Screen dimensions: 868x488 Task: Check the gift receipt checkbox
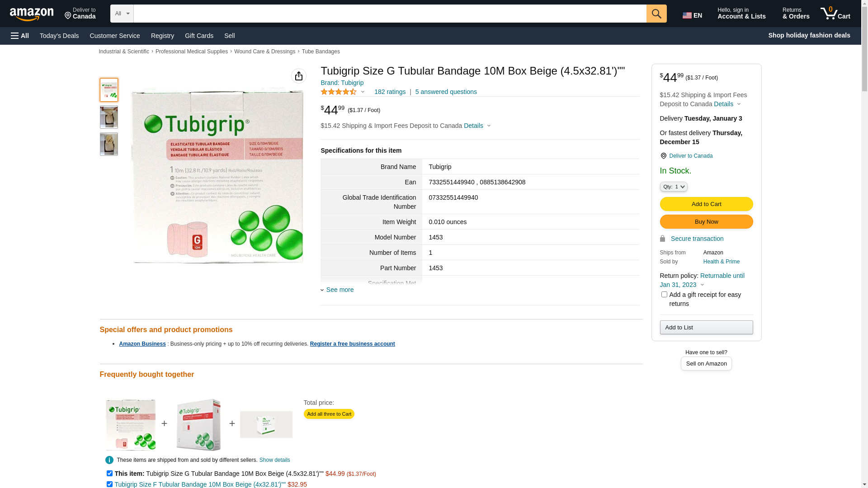[664, 295]
